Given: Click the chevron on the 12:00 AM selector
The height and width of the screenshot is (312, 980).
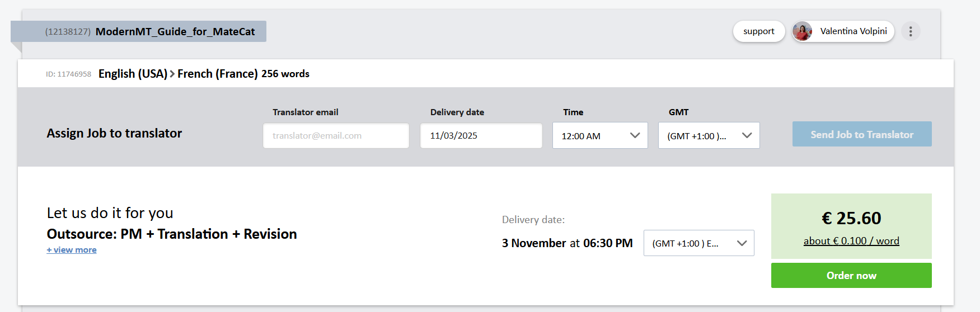Looking at the screenshot, I should click(635, 135).
